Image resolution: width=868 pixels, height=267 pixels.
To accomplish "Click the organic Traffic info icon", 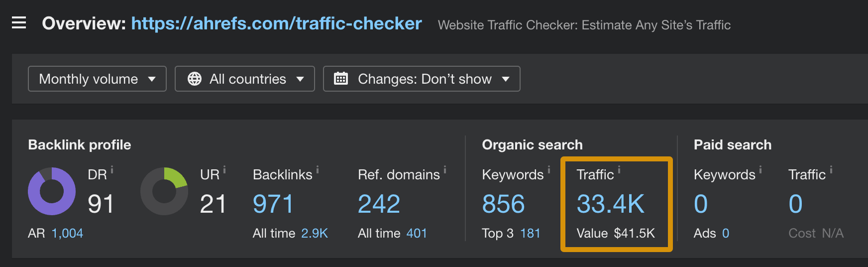I will [x=619, y=169].
